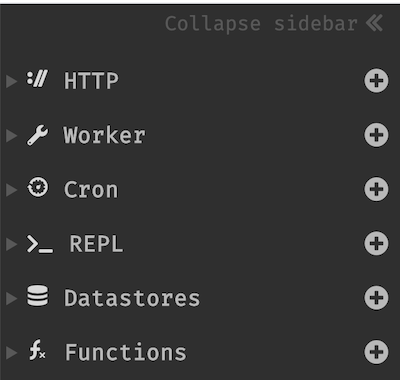Add a new REPL
This screenshot has height=380, width=400.
tap(376, 244)
